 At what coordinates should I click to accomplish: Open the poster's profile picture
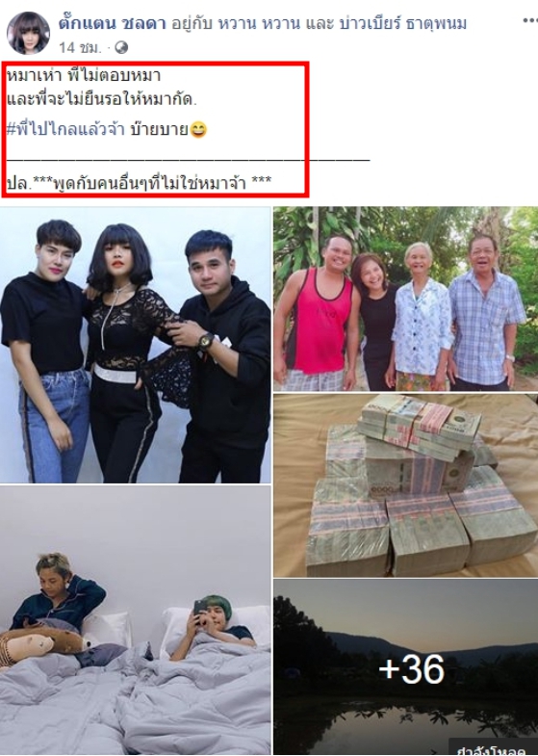[28, 33]
